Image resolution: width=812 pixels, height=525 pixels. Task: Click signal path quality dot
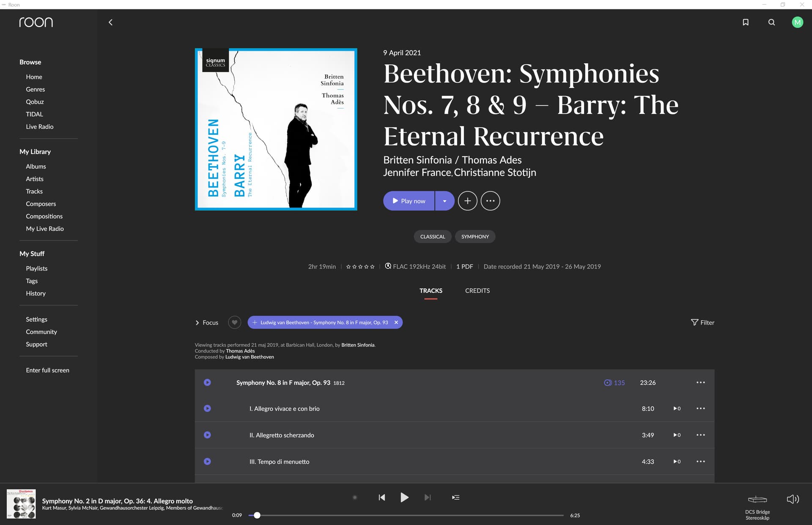point(355,498)
